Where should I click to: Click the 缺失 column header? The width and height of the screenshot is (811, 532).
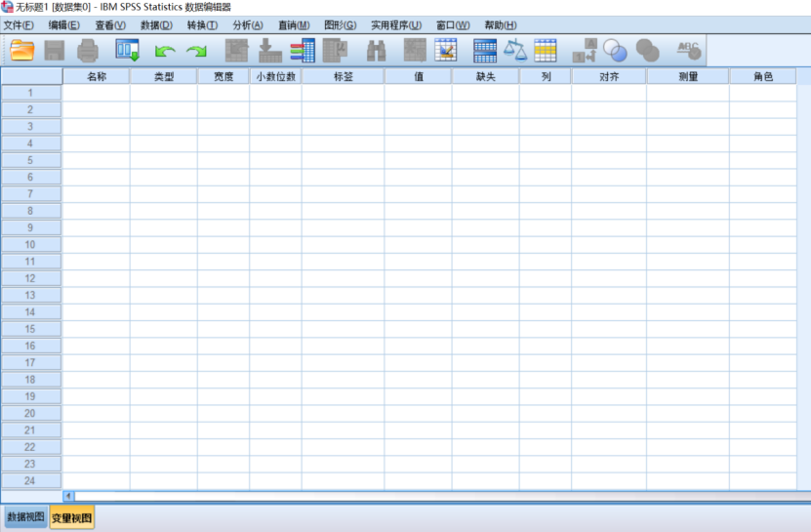[486, 76]
